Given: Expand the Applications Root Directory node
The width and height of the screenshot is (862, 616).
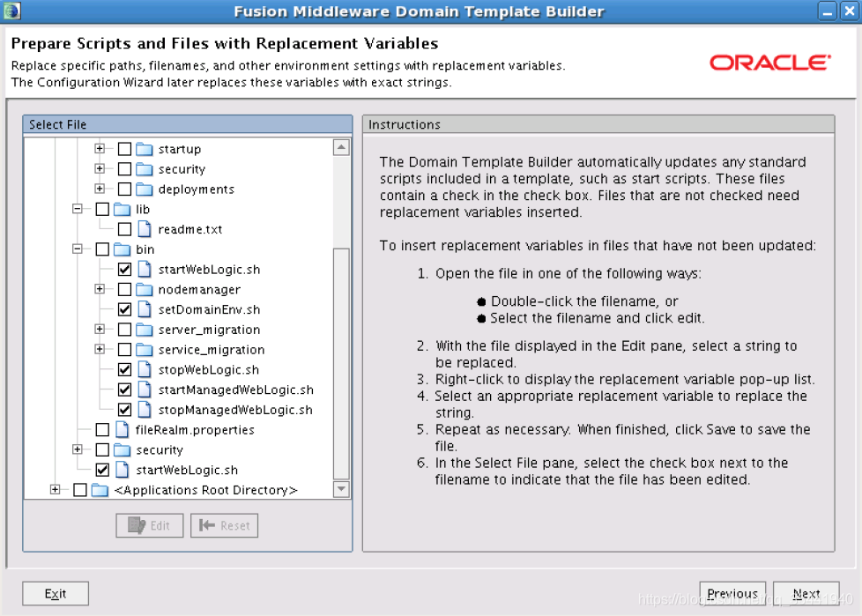Looking at the screenshot, I should (x=55, y=489).
